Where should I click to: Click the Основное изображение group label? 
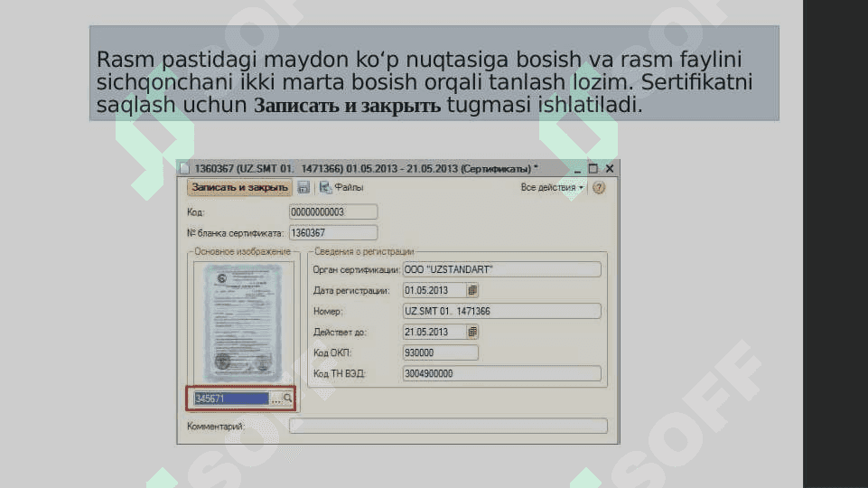(x=242, y=251)
